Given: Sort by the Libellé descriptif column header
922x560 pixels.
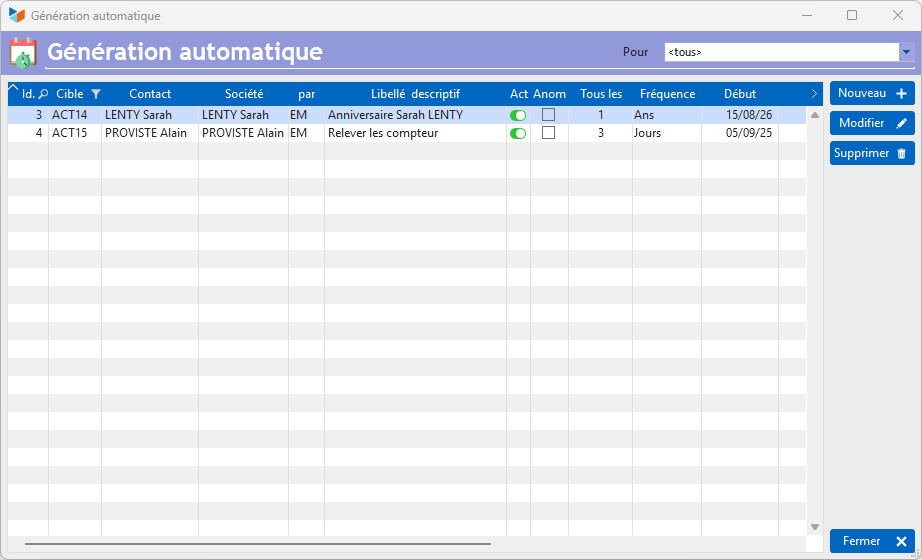Looking at the screenshot, I should click(x=415, y=94).
